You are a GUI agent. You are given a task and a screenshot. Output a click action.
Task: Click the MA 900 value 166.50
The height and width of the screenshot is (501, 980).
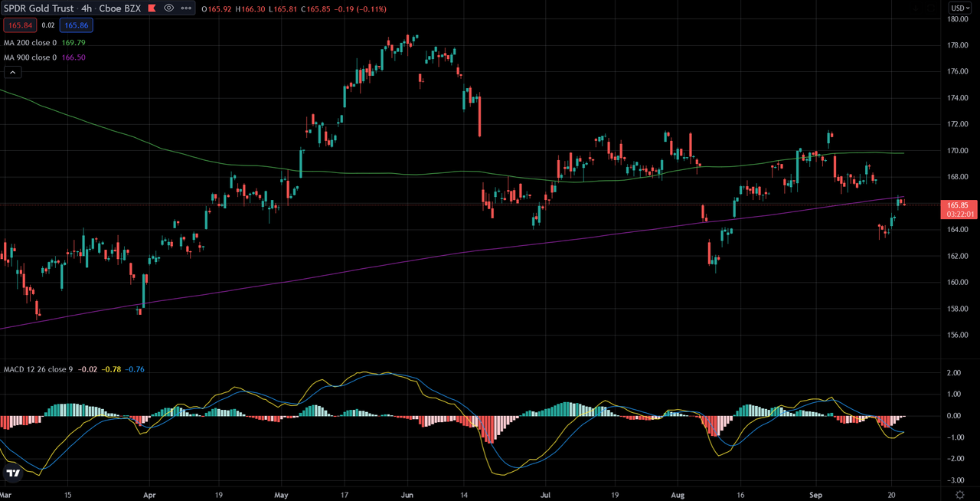[73, 57]
